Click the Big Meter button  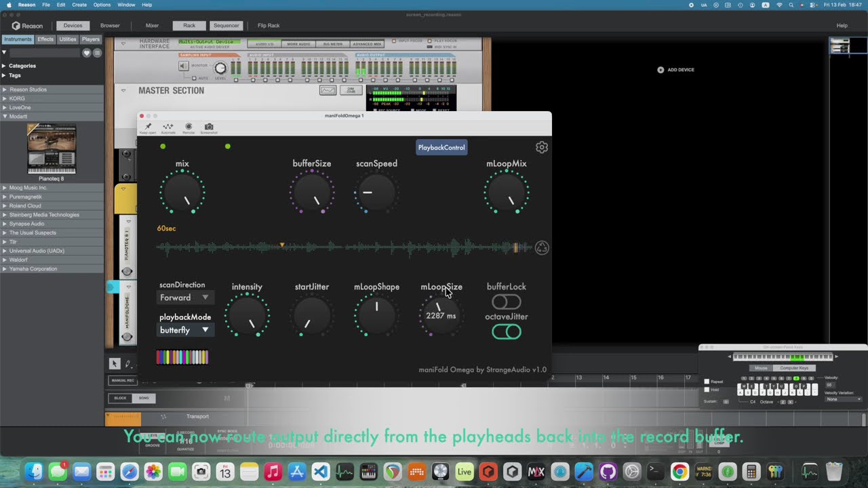(x=333, y=44)
